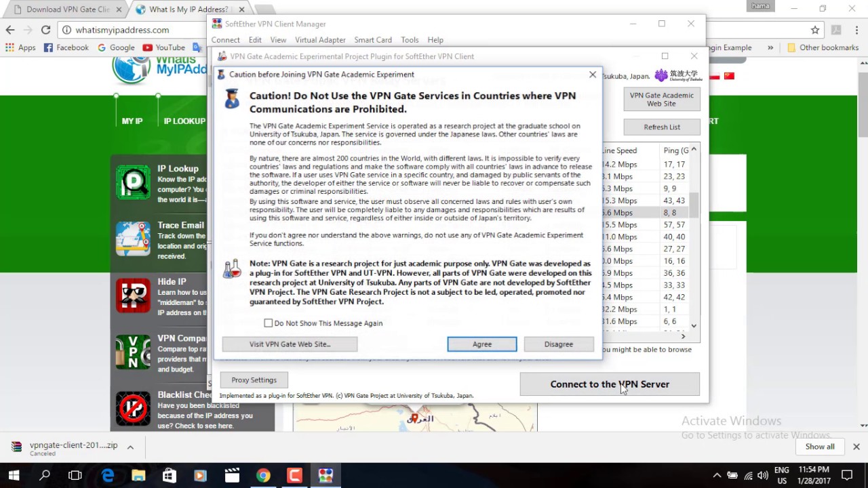868x488 pixels.
Task: Click the Trace Email sidebar icon
Action: [x=133, y=239]
